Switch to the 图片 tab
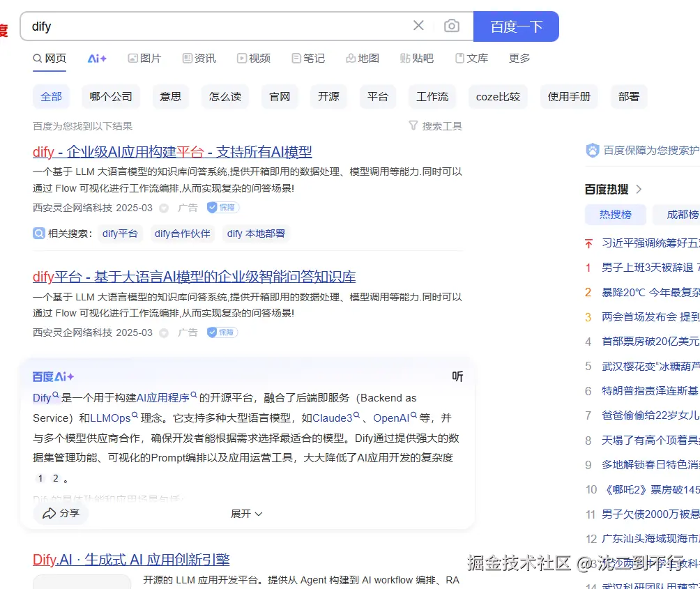700x589 pixels. click(x=145, y=59)
